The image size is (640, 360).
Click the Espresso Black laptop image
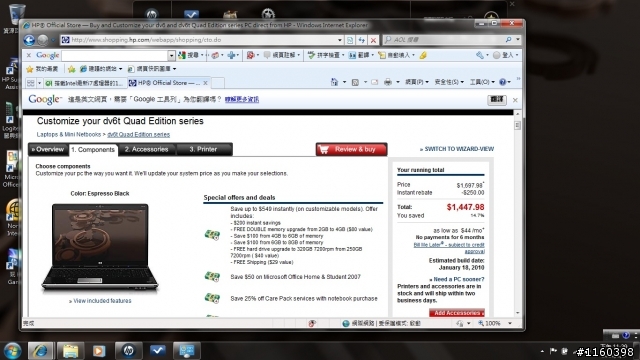(x=100, y=248)
